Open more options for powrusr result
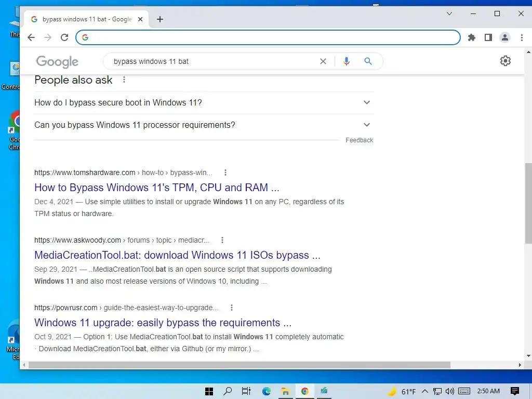532x399 pixels. 232,308
